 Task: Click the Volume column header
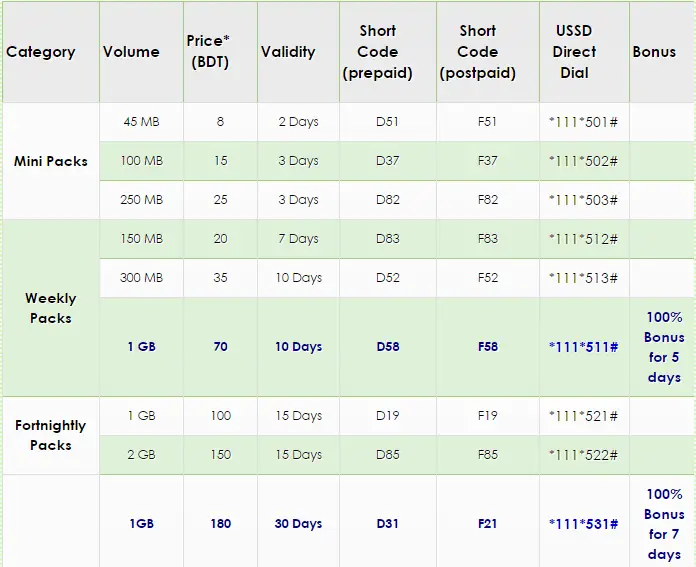tap(131, 52)
